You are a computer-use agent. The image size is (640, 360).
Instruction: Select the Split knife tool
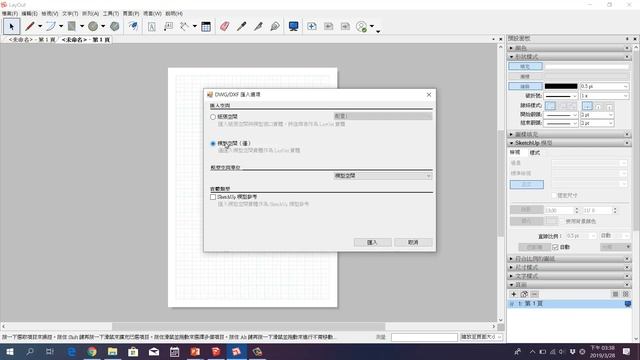[258, 27]
